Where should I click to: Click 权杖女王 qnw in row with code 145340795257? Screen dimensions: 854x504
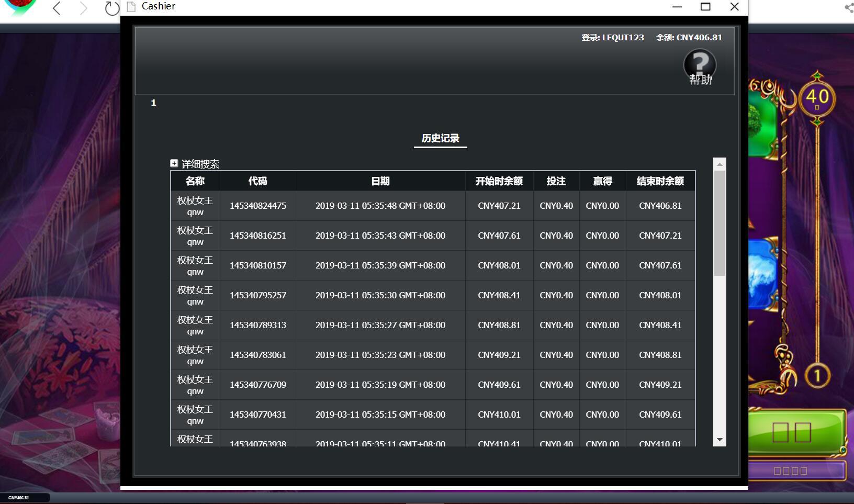[195, 295]
